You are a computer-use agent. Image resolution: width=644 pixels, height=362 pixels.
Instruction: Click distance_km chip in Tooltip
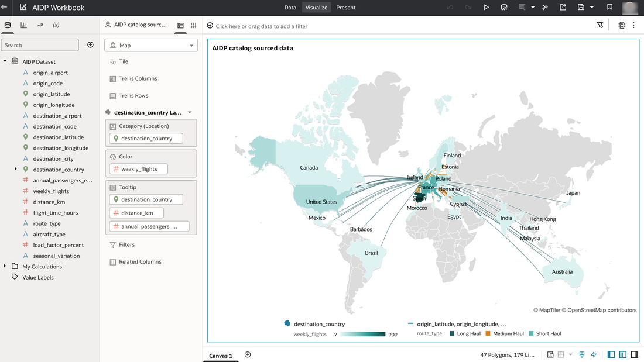click(137, 213)
